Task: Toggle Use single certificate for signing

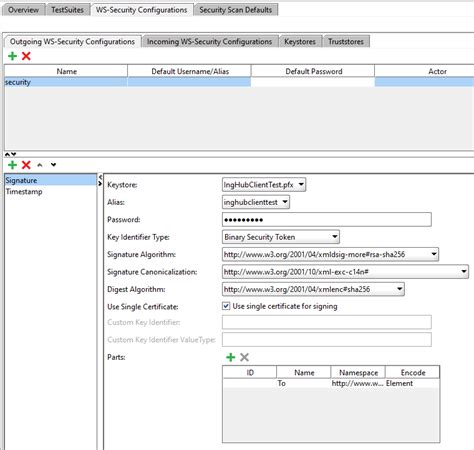Action: tap(226, 306)
